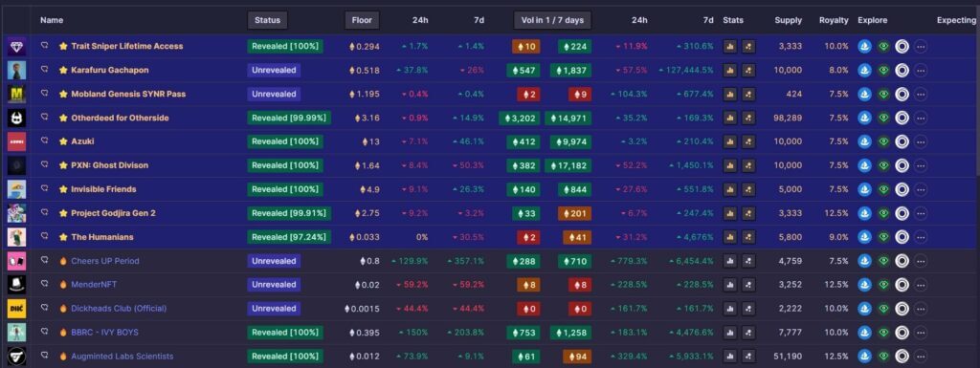The image size is (980, 368).
Task: Toggle the star on Project Godjira Gen 2
Action: (63, 213)
